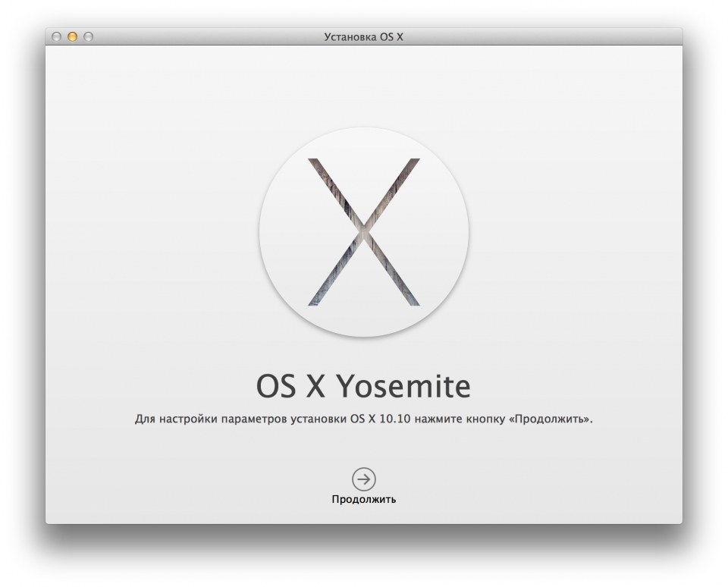
Task: Click the OS X Yosemite logo circle
Action: click(x=363, y=232)
